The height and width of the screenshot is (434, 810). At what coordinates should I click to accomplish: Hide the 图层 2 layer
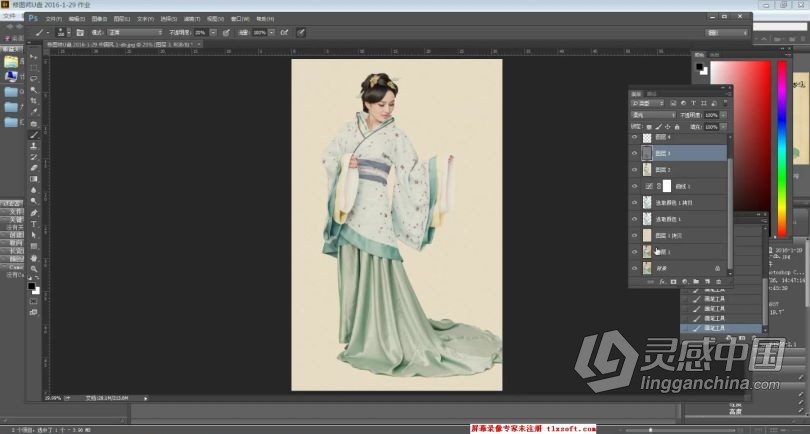(x=635, y=169)
